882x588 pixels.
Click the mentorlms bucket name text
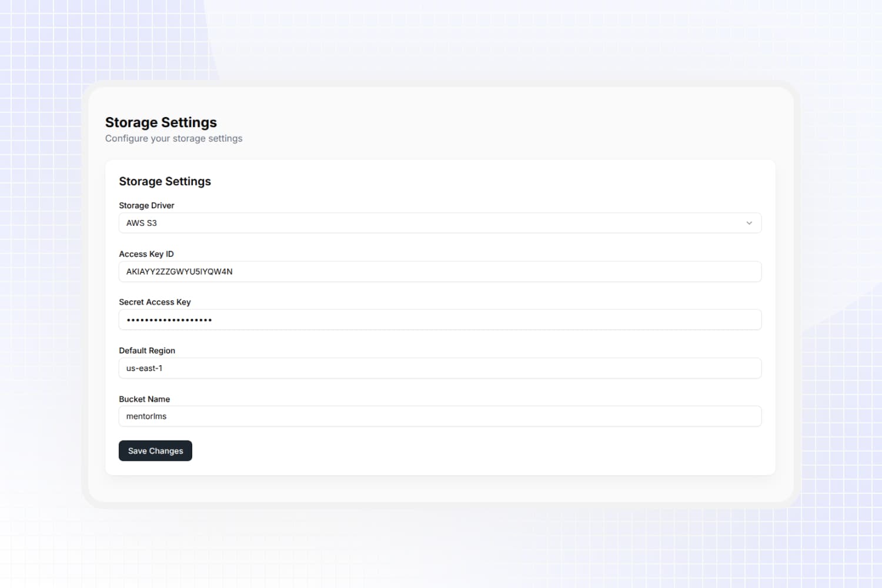tap(146, 416)
